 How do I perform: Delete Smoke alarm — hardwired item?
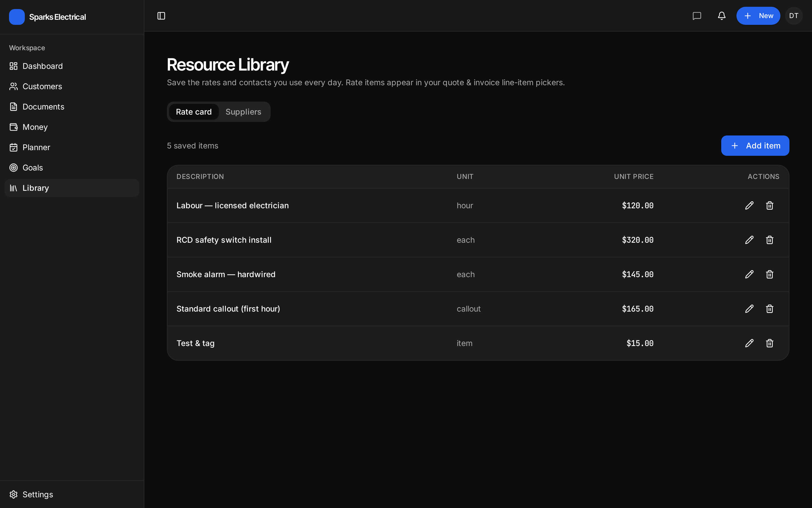click(769, 274)
